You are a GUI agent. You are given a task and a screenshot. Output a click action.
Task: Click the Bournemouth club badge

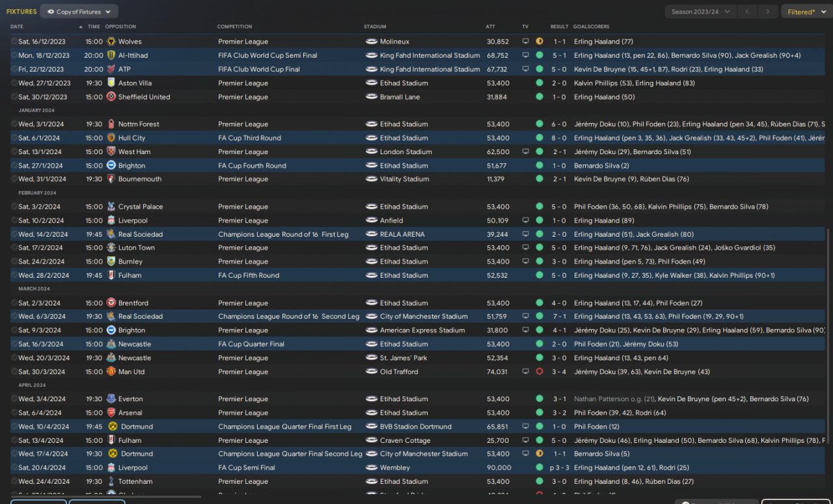click(111, 179)
